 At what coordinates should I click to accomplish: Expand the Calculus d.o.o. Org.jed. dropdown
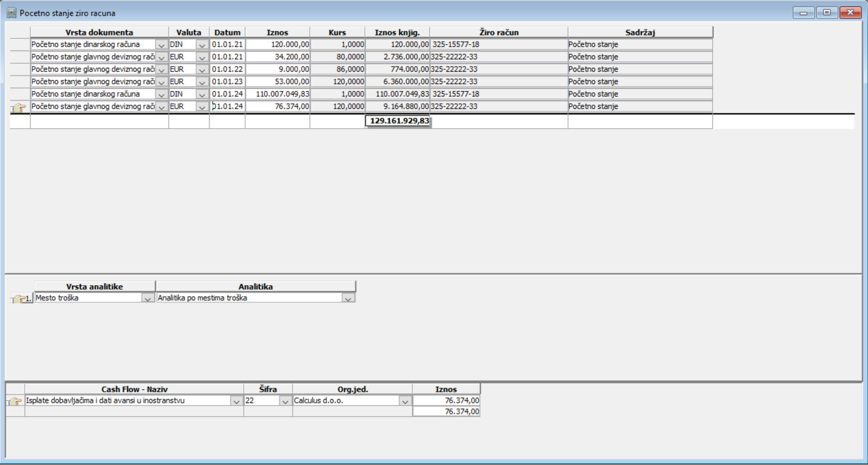pyautogui.click(x=405, y=401)
